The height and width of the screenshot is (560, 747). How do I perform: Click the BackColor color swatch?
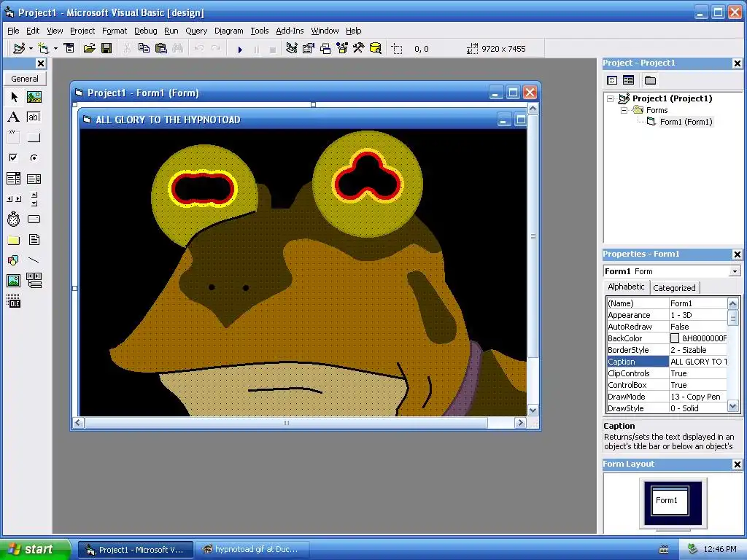pos(675,338)
